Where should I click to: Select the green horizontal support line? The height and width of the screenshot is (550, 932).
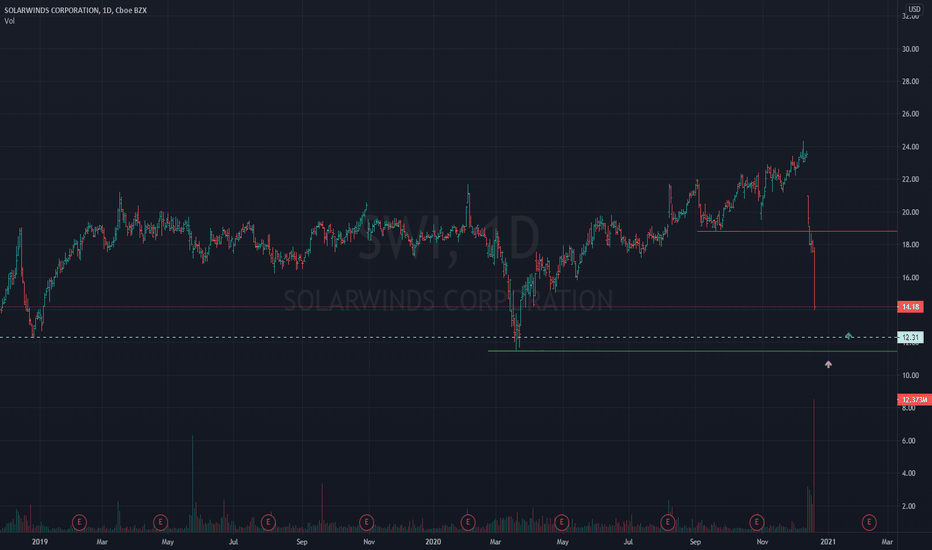click(x=692, y=351)
